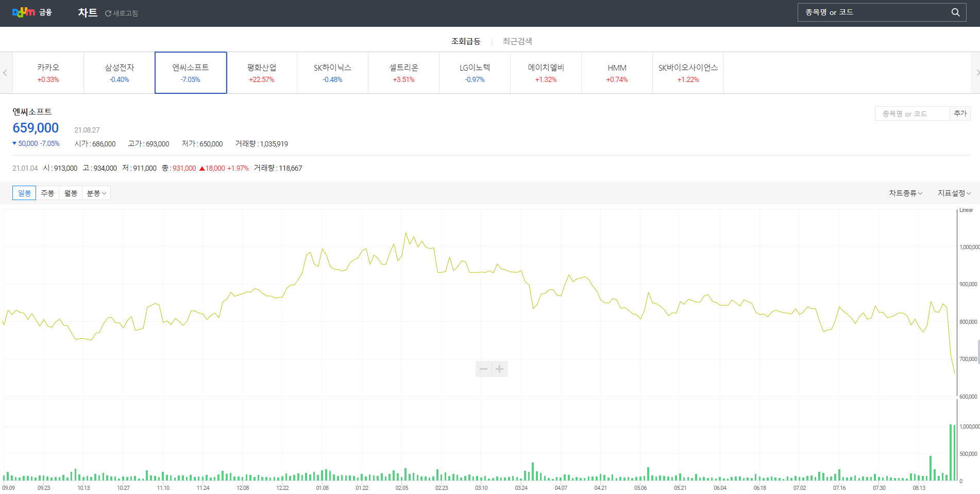Zoom in chart with plus button
Viewport: 980px width, 494px height.
(500, 369)
